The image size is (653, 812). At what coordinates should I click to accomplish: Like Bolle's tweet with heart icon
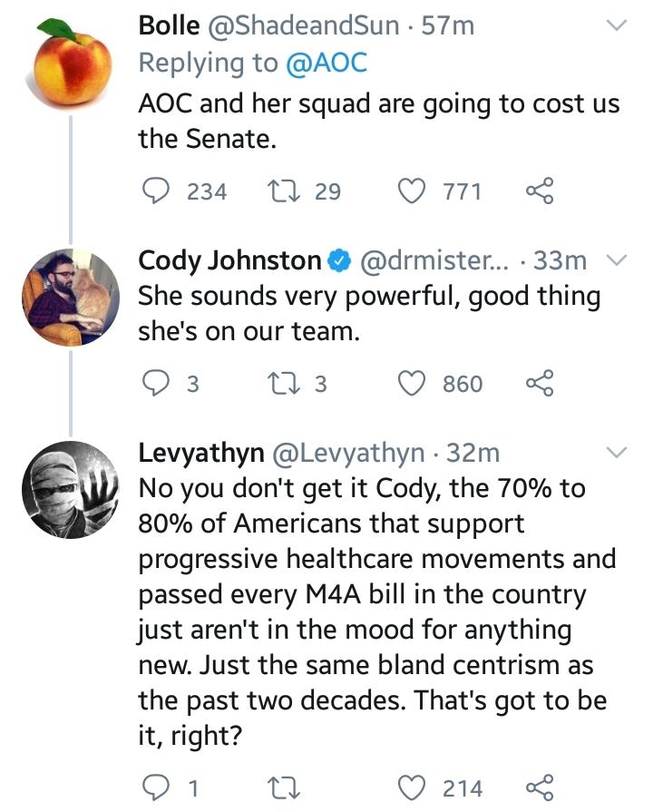coord(412,191)
